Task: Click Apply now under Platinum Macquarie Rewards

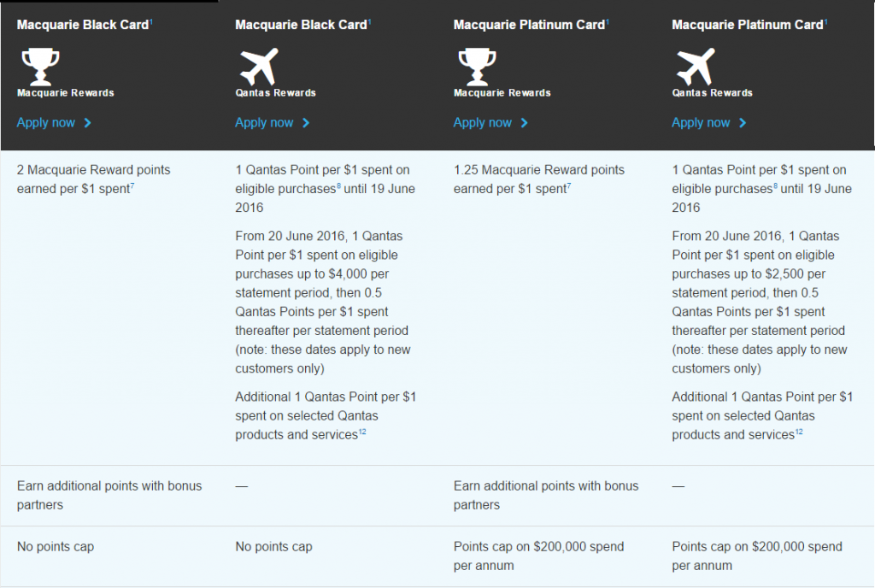Action: [x=481, y=122]
